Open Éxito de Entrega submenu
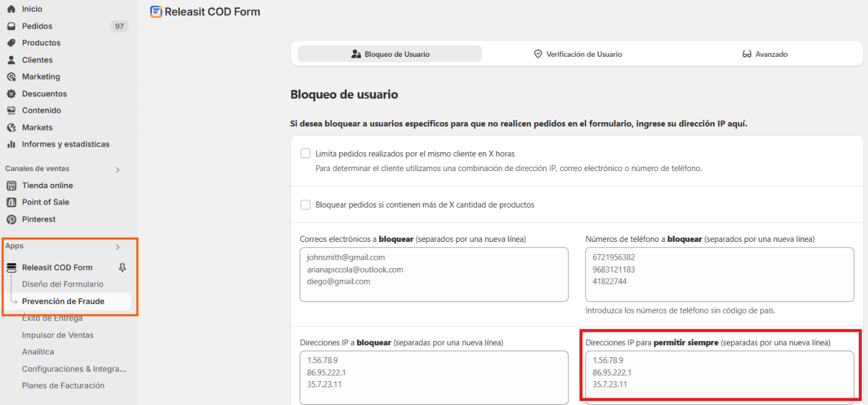Viewport: 868px width, 405px height. point(52,318)
